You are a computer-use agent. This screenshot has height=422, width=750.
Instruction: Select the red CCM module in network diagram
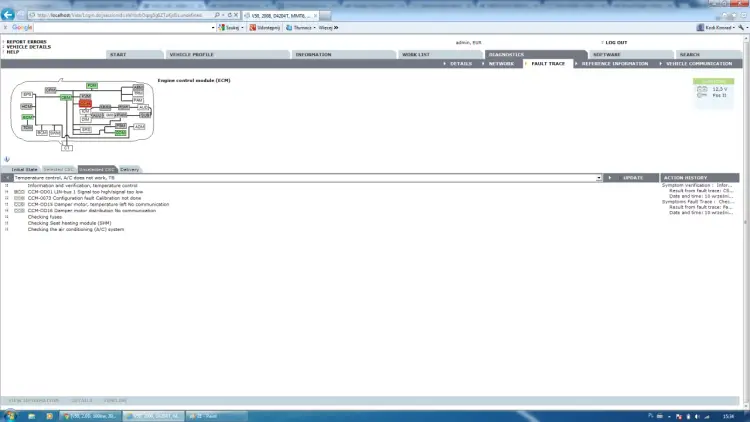[85, 103]
